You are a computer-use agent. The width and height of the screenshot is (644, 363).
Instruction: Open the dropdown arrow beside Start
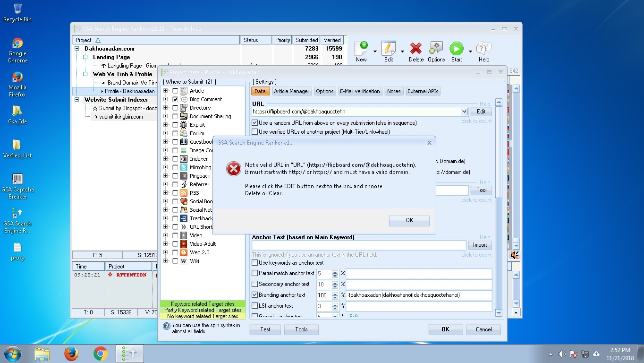470,51
